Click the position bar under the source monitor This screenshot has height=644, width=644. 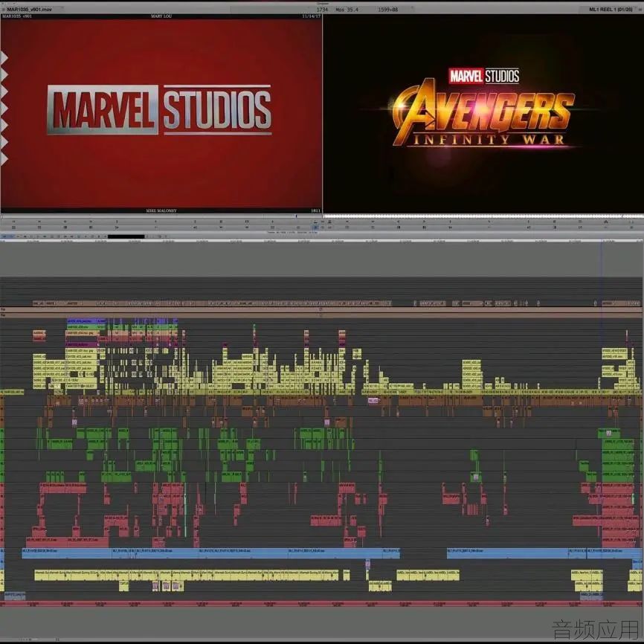click(x=161, y=216)
